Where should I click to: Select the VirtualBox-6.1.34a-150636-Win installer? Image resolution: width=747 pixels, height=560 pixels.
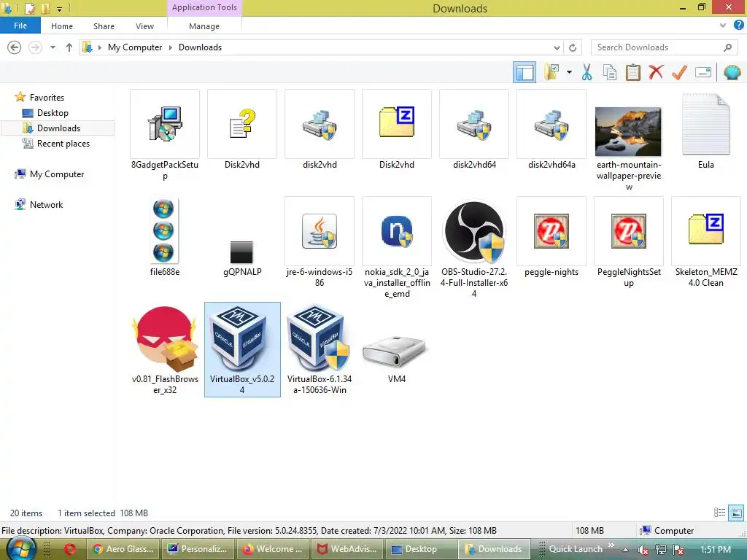click(x=320, y=339)
